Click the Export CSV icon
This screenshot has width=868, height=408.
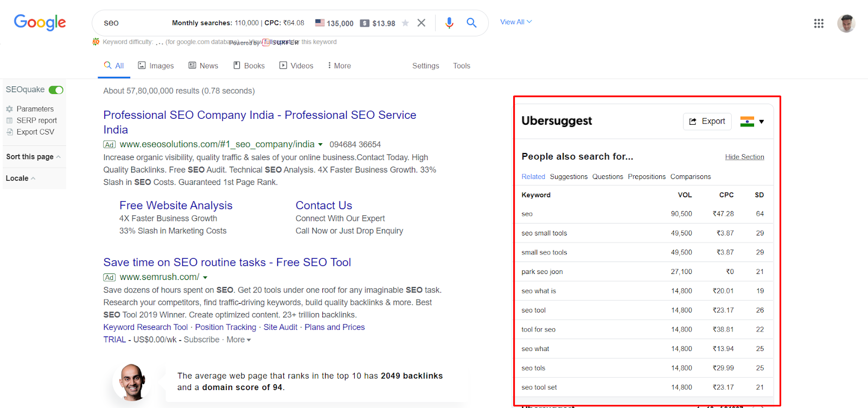(x=9, y=132)
